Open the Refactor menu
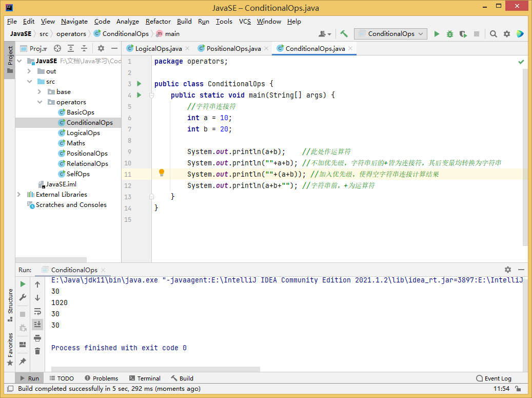The image size is (532, 398). (x=158, y=22)
